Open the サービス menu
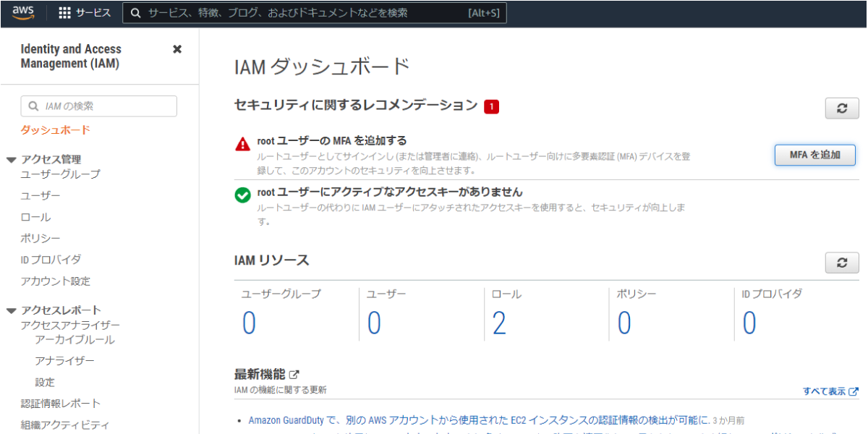This screenshot has width=868, height=434. click(x=85, y=13)
